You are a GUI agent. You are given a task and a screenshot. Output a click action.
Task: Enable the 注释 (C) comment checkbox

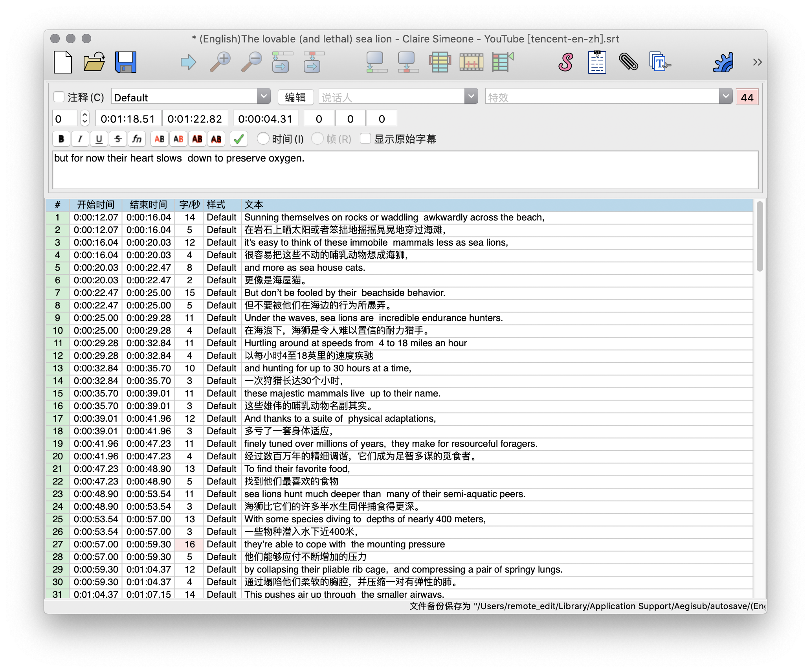coord(59,97)
